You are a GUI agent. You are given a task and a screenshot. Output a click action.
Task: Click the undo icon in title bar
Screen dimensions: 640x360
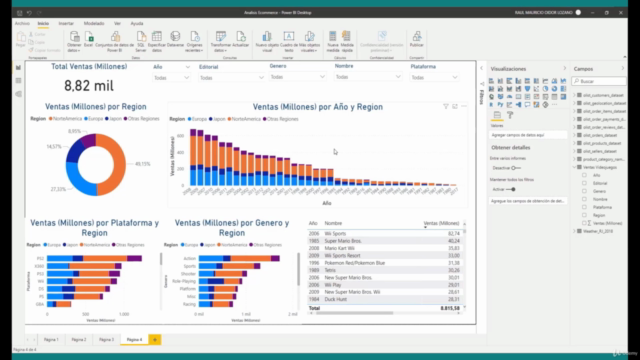tap(29, 13)
